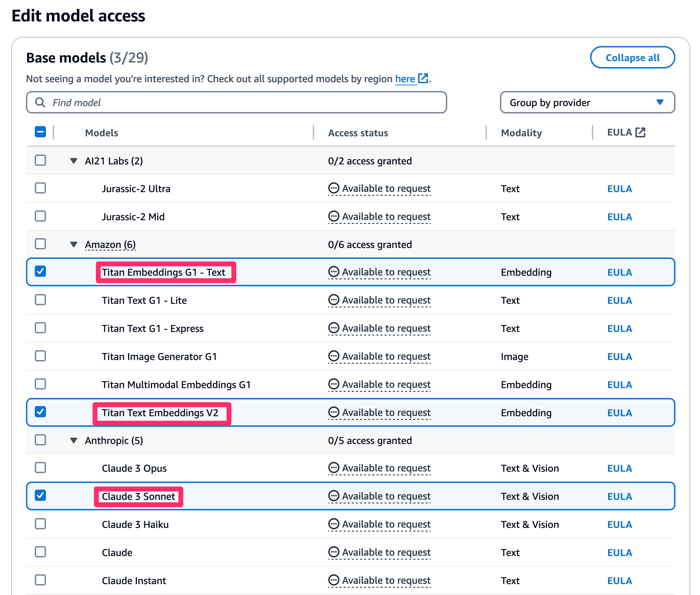
Task: Check the Claude 3 Haiku checkbox
Action: (40, 524)
